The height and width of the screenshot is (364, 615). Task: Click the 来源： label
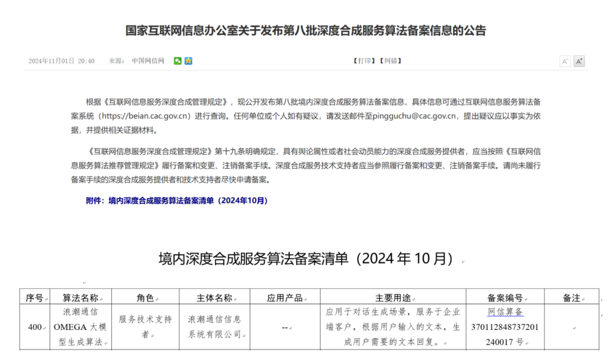[x=117, y=61]
